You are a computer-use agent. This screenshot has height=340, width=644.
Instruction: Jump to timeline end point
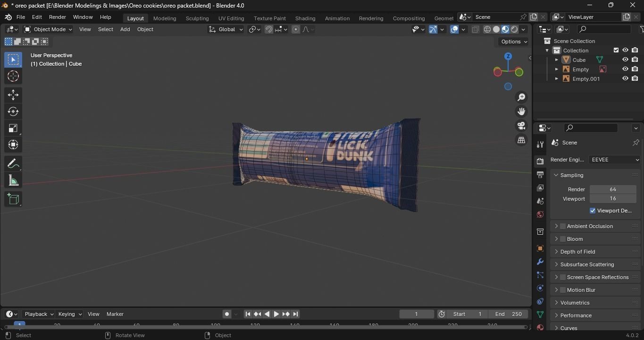[x=295, y=314]
